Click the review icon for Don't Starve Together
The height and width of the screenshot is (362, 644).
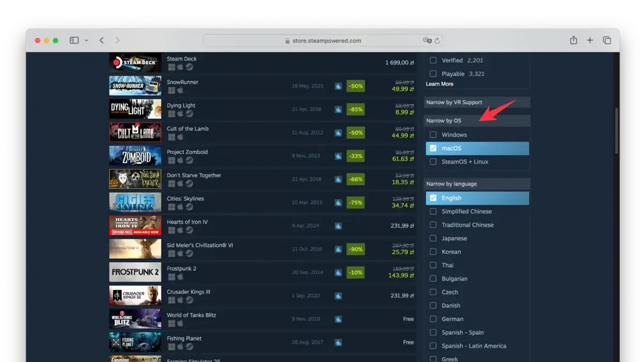point(338,179)
